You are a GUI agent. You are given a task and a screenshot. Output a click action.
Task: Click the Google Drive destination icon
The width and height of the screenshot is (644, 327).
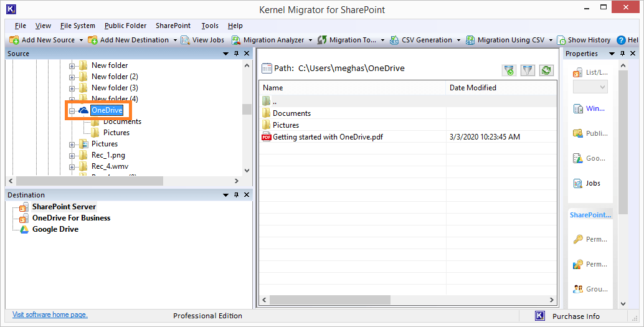24,229
